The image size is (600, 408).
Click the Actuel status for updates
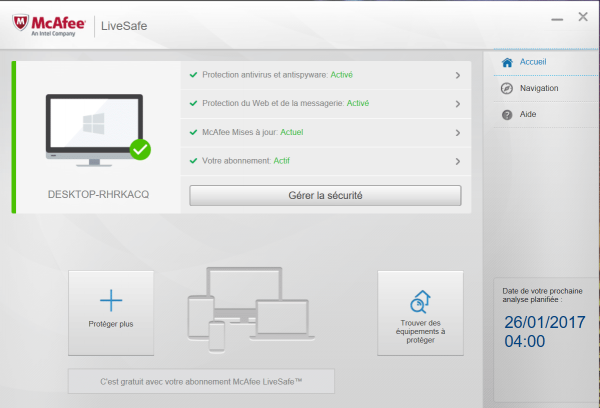coord(292,132)
